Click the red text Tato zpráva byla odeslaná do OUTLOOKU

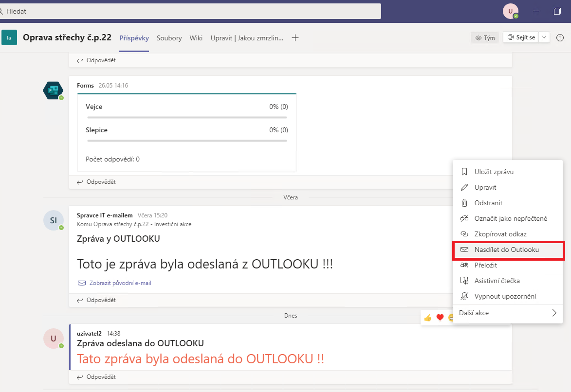click(x=200, y=359)
